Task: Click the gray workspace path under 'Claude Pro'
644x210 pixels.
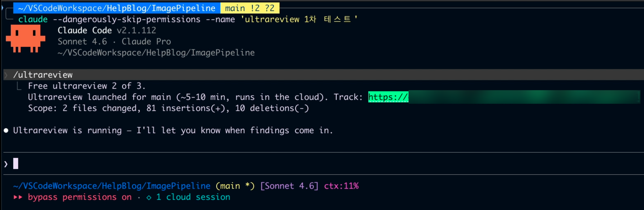Action: coord(156,53)
